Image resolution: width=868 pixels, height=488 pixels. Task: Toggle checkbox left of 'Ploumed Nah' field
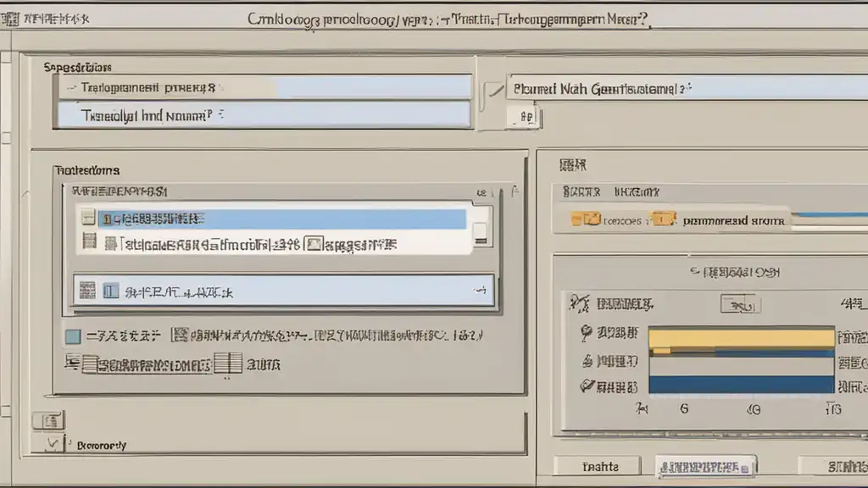[x=493, y=90]
